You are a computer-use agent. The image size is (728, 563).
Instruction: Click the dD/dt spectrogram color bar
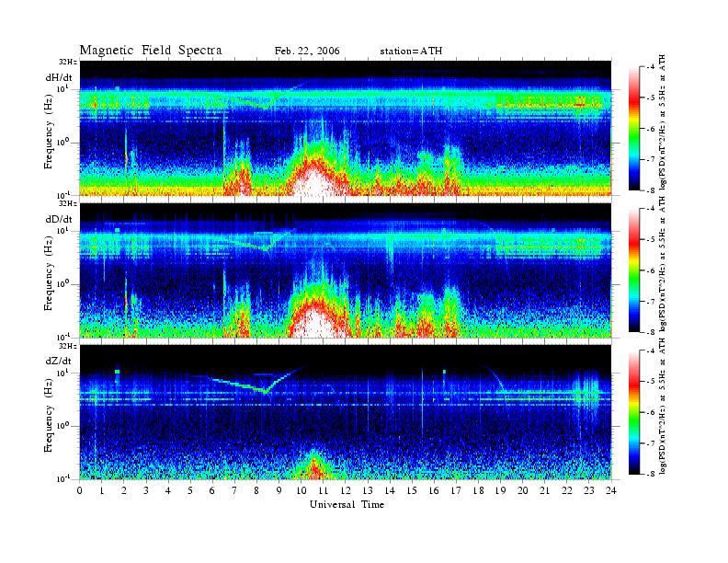point(634,270)
